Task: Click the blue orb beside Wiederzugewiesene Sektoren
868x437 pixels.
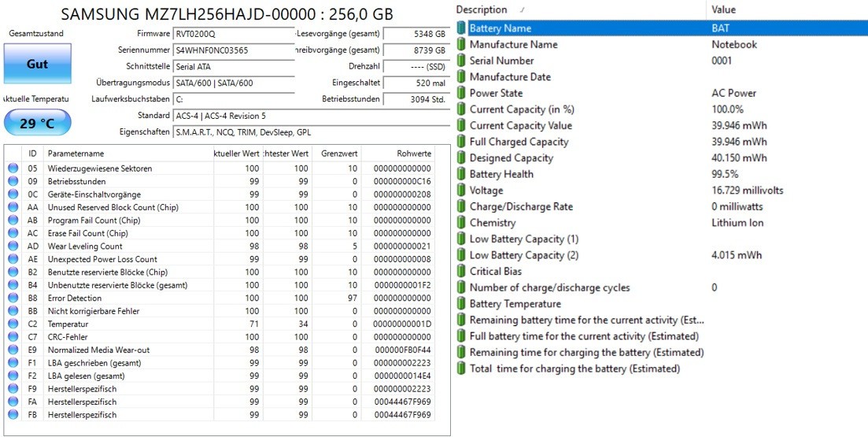Action: (13, 169)
